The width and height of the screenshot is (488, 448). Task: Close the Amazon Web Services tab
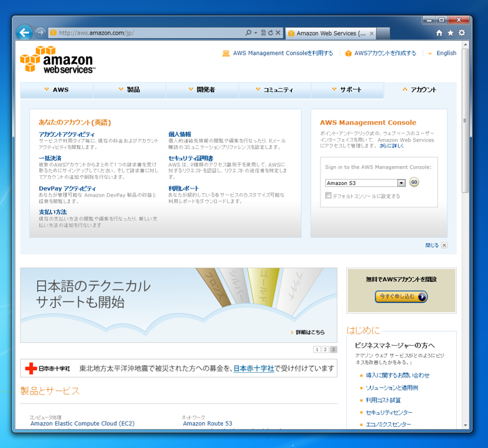[371, 33]
